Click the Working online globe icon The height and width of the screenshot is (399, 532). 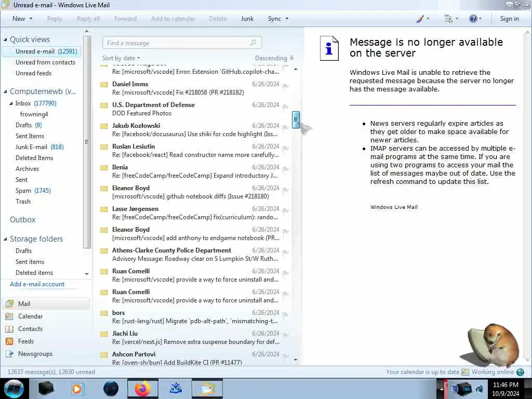[x=520, y=372]
